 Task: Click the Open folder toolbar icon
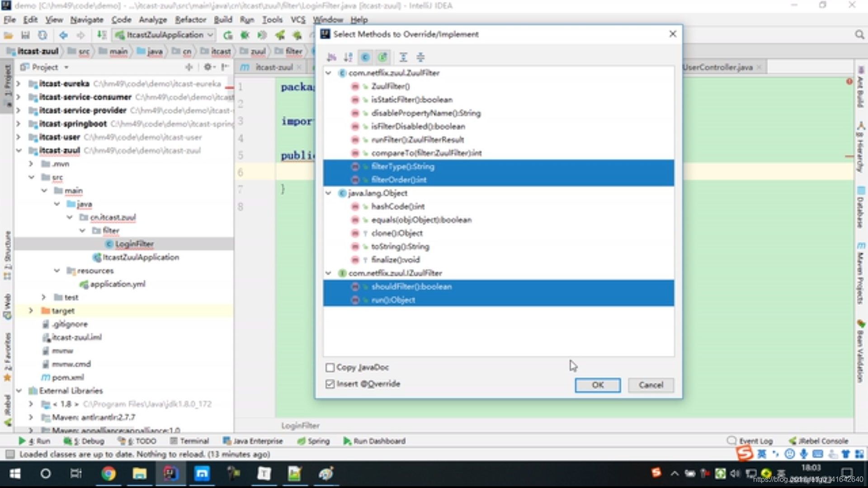pyautogui.click(x=8, y=35)
